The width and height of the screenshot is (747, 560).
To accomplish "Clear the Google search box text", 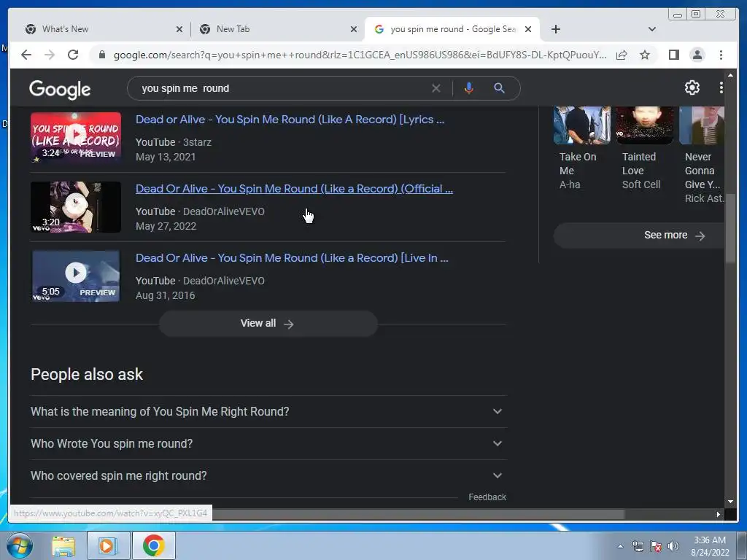I will [x=436, y=88].
